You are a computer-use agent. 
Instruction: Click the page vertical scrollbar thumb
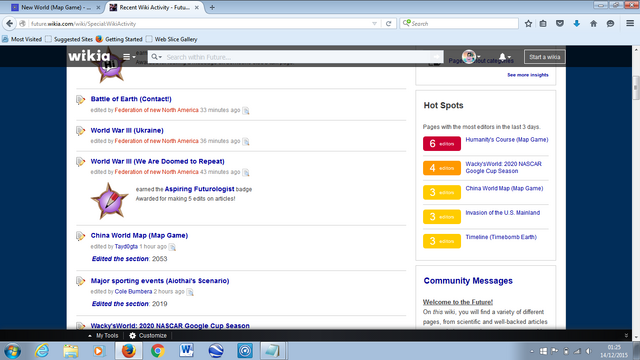636,87
